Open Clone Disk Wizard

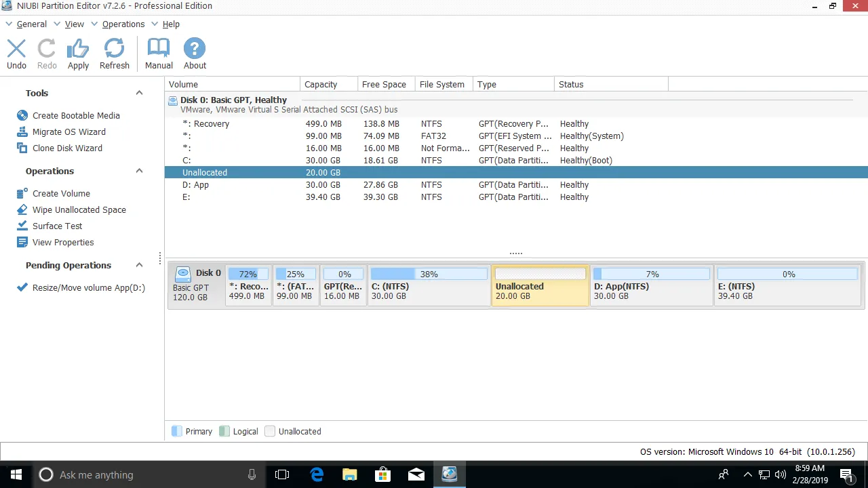(66, 148)
